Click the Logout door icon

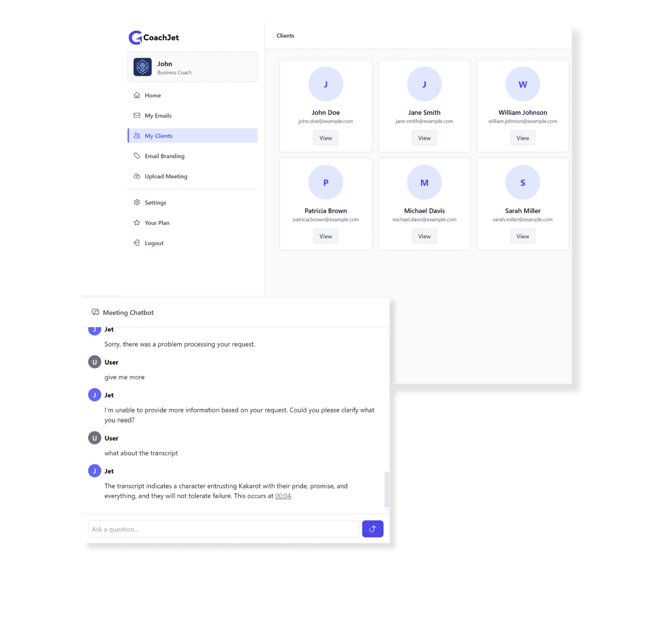[x=137, y=243]
